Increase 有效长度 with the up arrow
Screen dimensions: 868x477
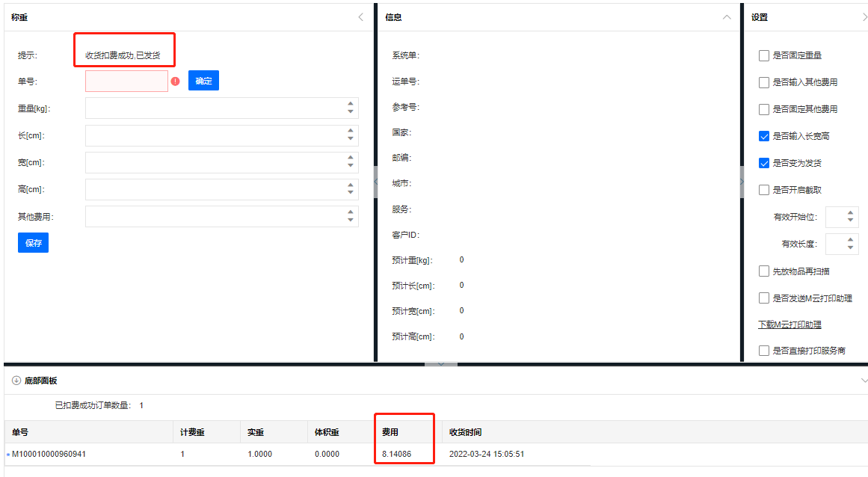coord(850,239)
